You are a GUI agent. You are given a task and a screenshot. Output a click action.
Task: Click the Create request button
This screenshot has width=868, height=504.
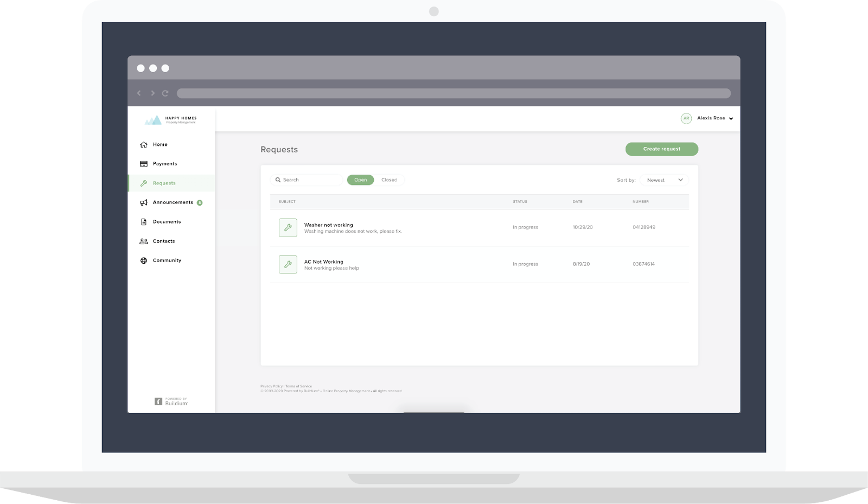tap(662, 149)
